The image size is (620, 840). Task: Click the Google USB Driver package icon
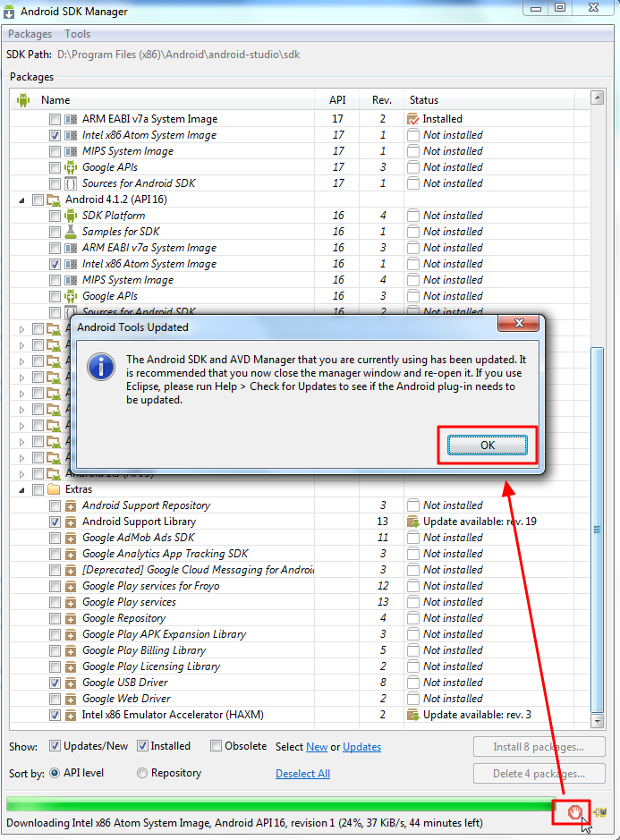71,683
